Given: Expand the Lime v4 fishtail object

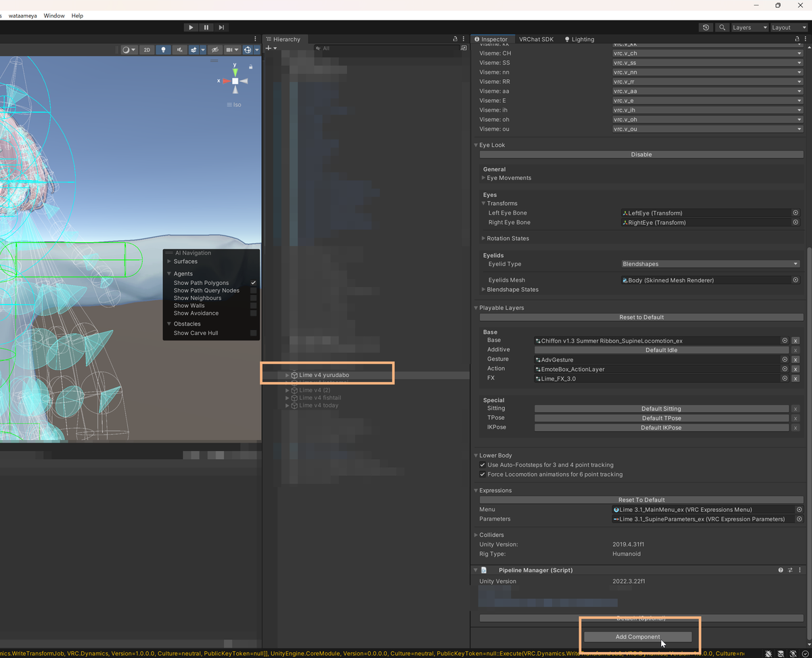Looking at the screenshot, I should coord(288,398).
